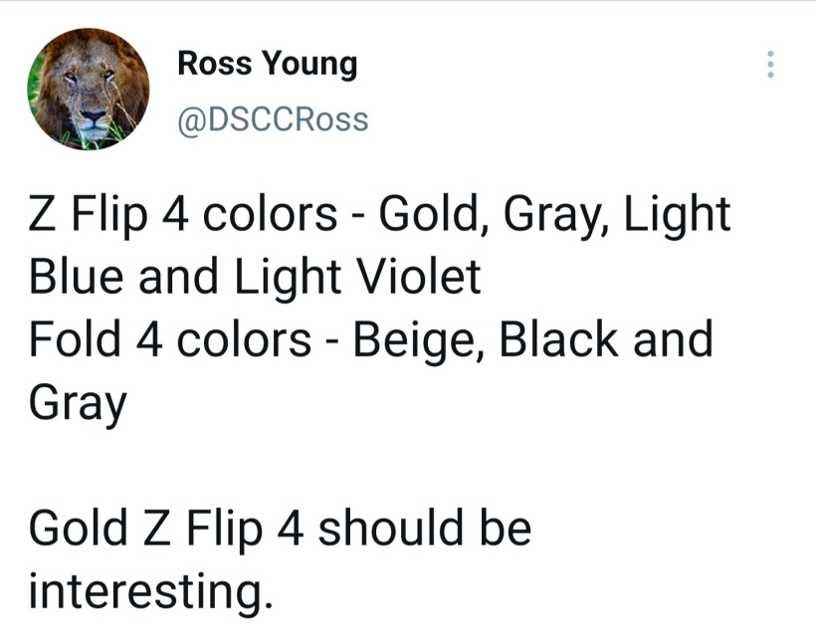Select the word 'Blue' in the tweet
This screenshot has height=644, width=816.
(76, 277)
